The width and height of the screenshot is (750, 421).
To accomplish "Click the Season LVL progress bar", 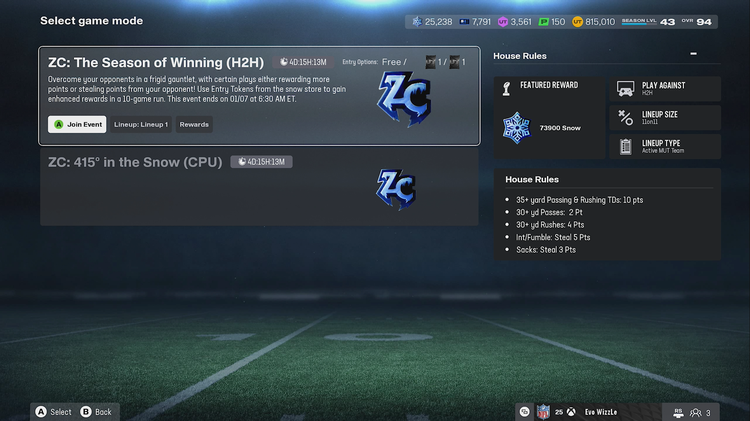I will pyautogui.click(x=639, y=23).
